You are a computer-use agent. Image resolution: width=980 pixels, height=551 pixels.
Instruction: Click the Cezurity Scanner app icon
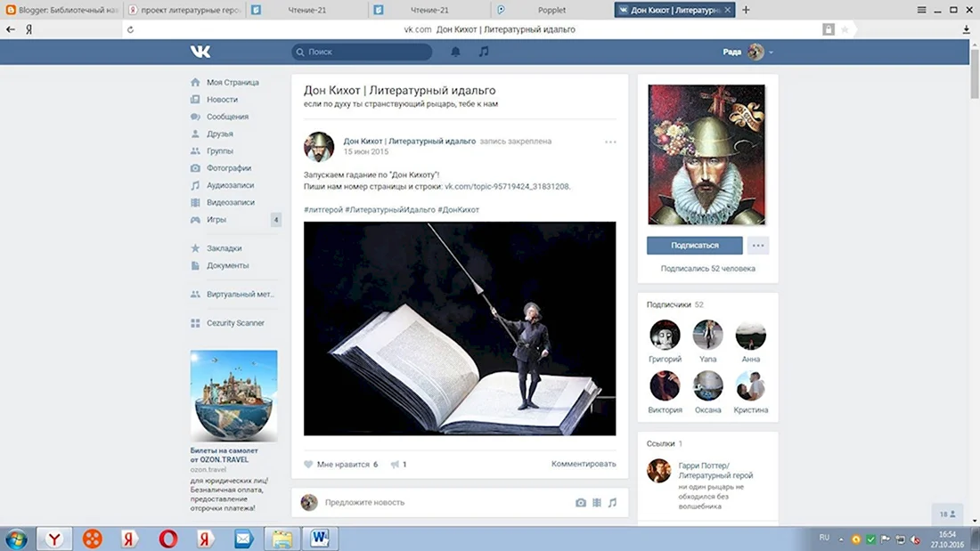coord(196,323)
